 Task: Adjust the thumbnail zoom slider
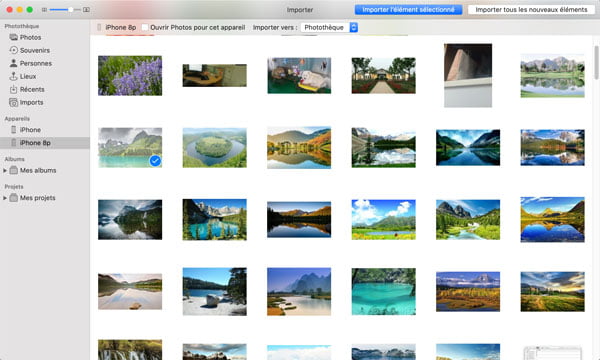[65, 10]
